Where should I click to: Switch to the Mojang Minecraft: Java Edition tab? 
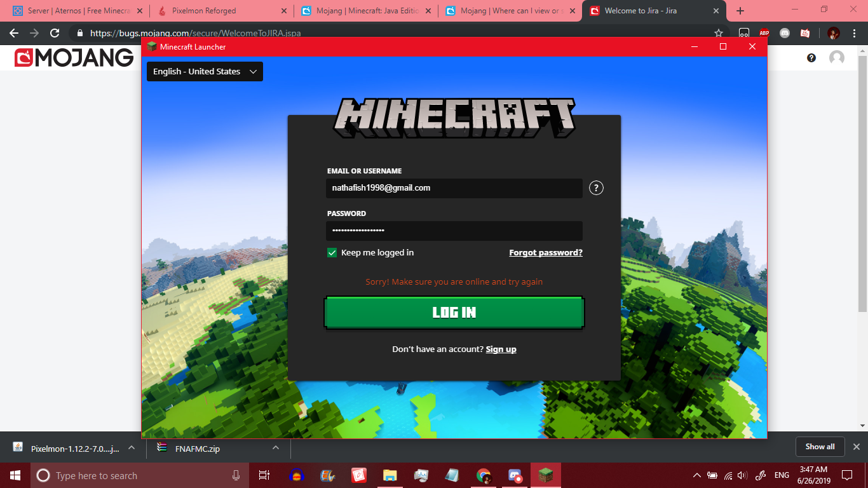tap(366, 11)
